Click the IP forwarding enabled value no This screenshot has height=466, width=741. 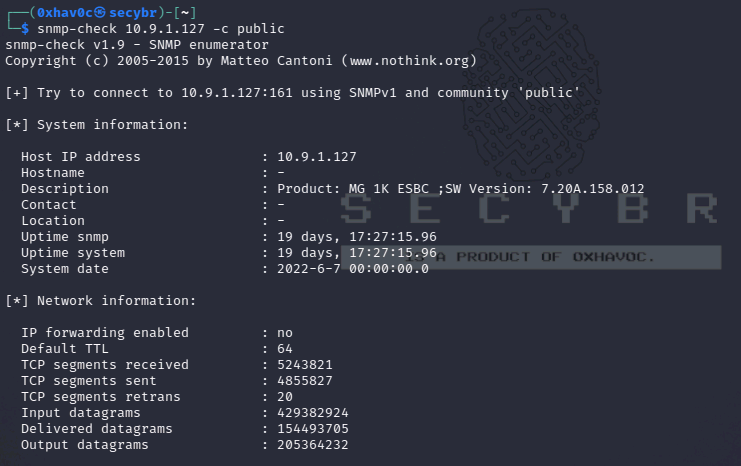tap(284, 333)
